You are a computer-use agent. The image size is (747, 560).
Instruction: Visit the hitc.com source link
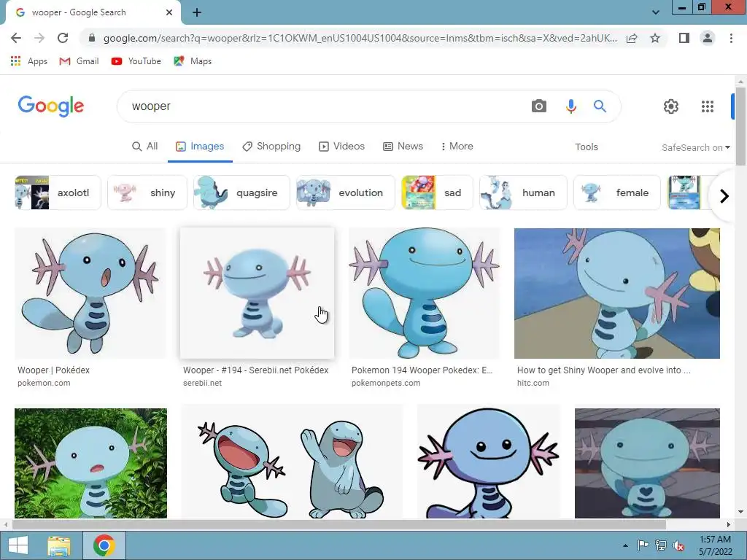(x=533, y=383)
